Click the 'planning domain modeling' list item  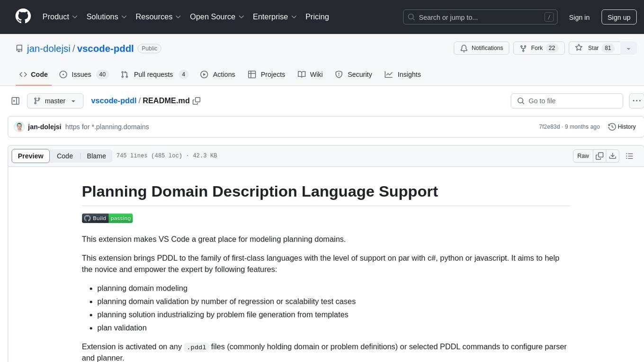point(142,288)
